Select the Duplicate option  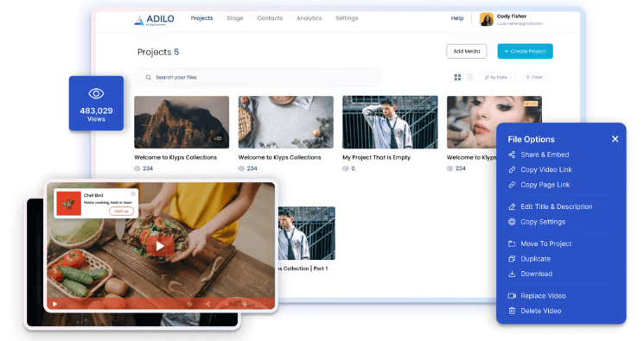(x=529, y=259)
